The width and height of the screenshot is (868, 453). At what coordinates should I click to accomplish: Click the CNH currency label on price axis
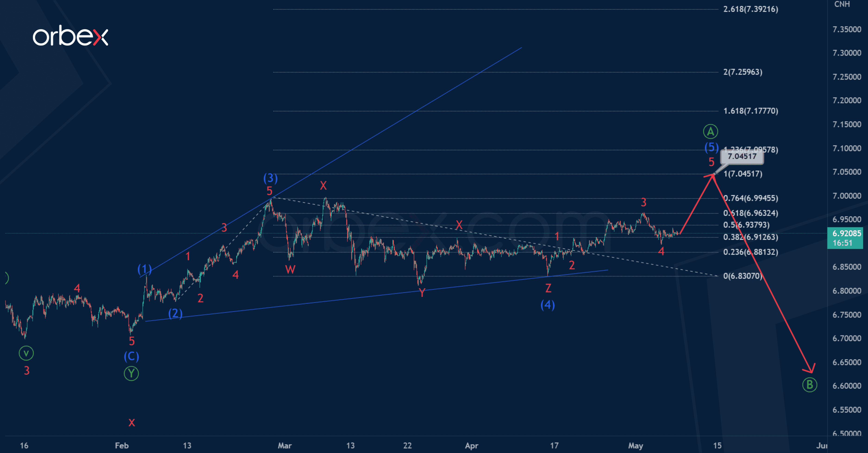pyautogui.click(x=842, y=4)
